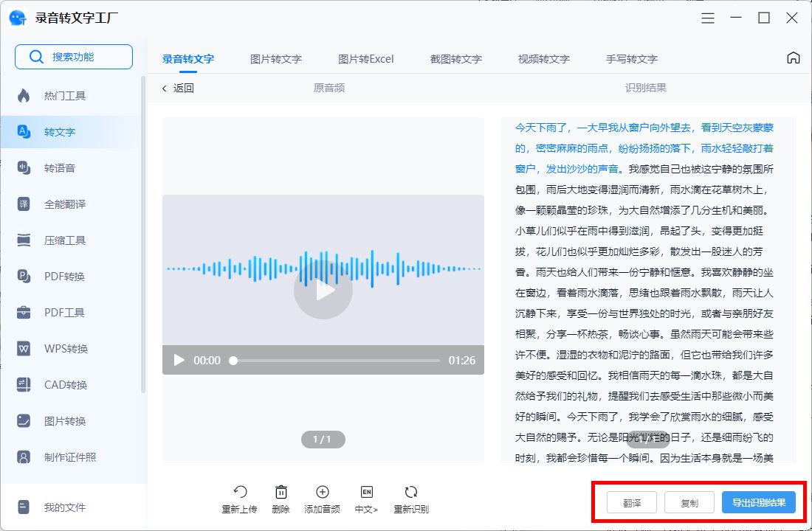Open 中文 language selector
812x531 pixels.
point(366,499)
